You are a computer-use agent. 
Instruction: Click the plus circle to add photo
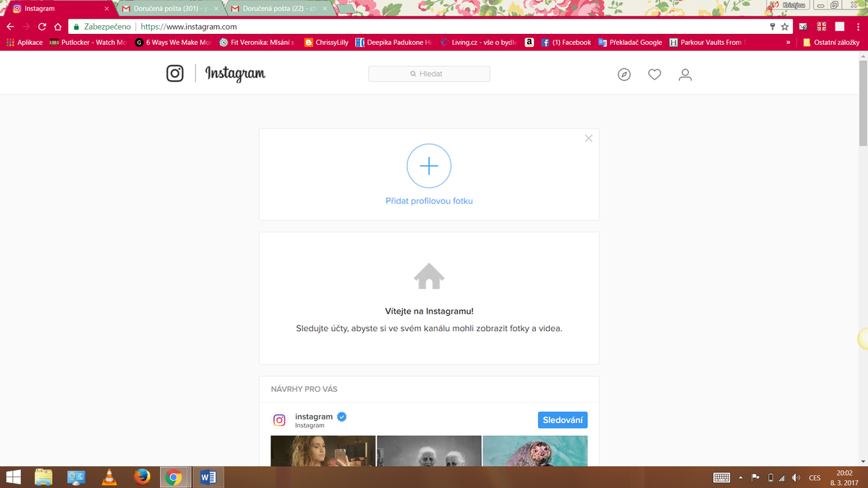pyautogui.click(x=429, y=166)
